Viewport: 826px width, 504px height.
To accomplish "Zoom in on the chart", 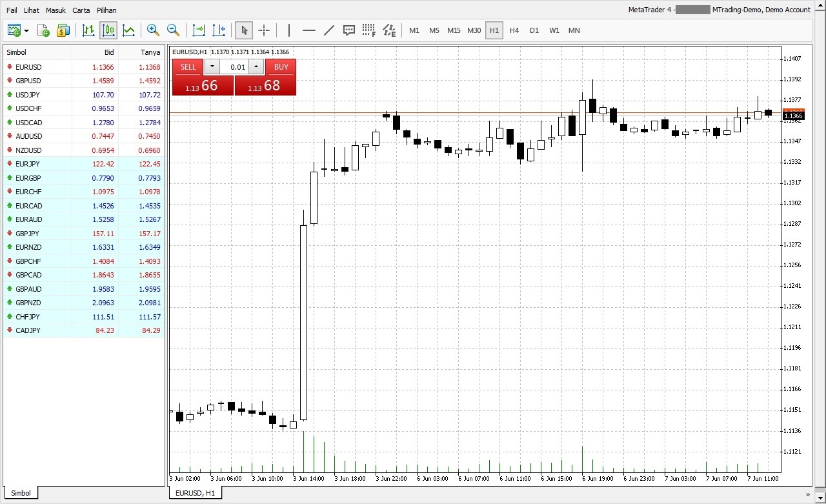I will click(x=153, y=30).
